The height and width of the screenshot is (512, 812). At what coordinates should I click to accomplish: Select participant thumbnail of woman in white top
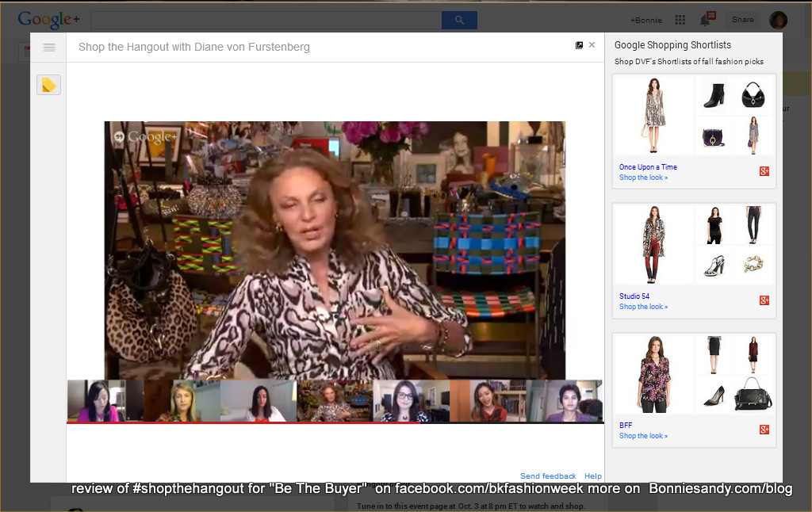259,401
